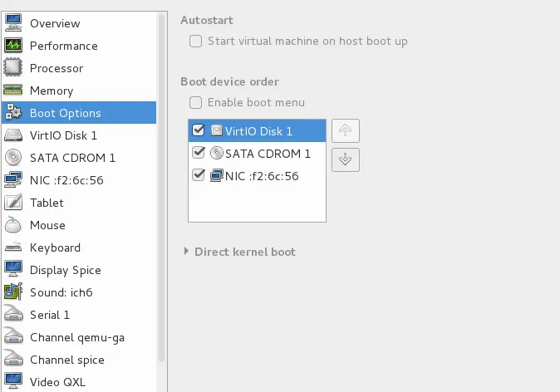The height and width of the screenshot is (392, 560).
Task: Open the Video QXL hardware entry
Action: [57, 382]
